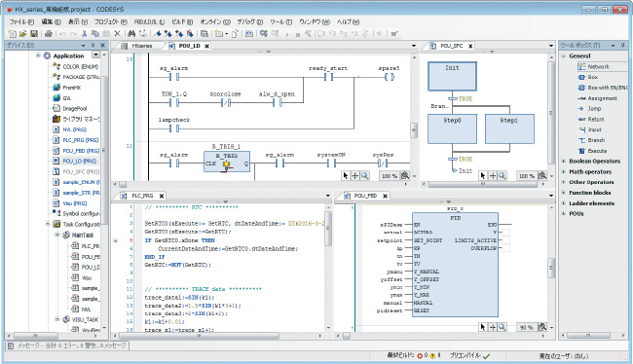Select the magnifier tool in POU_LD editor

pyautogui.click(x=365, y=175)
